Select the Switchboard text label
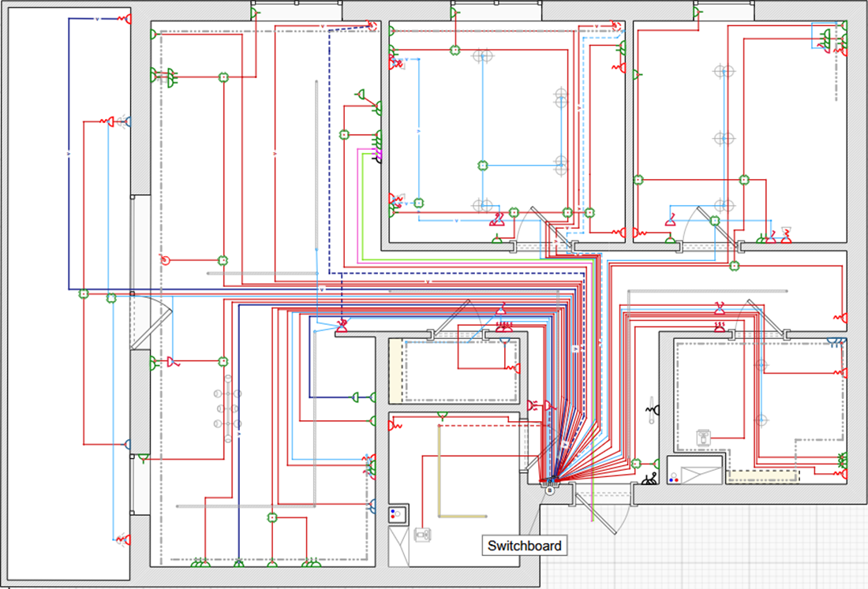The height and width of the screenshot is (589, 868). [524, 546]
